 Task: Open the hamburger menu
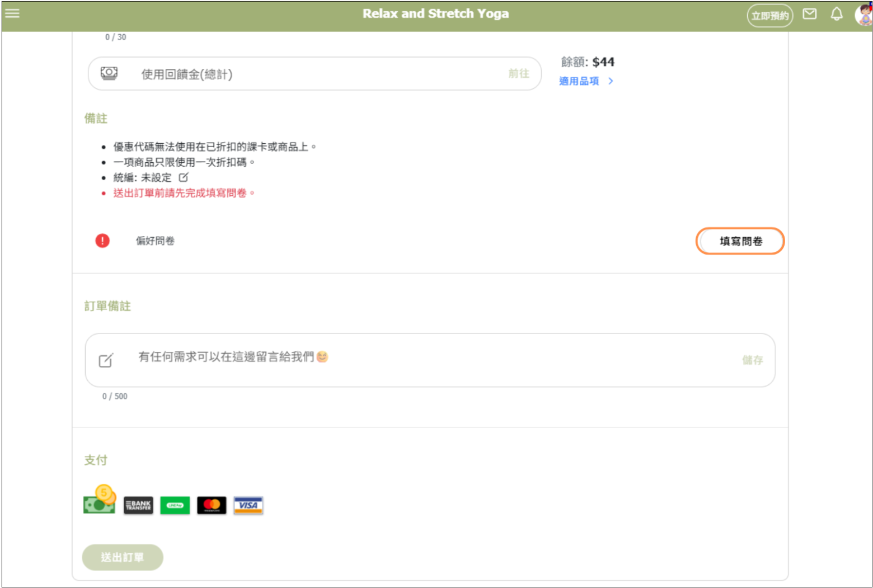click(x=12, y=13)
